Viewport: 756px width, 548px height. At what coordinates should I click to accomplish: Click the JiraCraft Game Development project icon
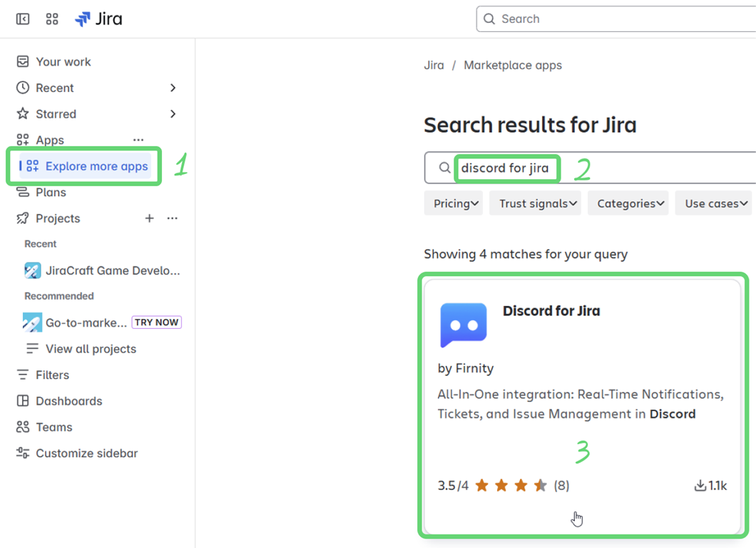click(32, 270)
